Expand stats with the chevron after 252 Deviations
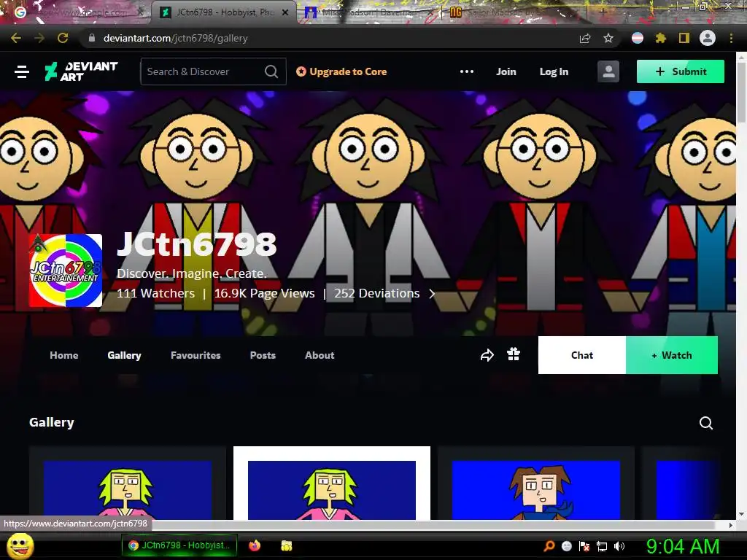 tap(432, 294)
